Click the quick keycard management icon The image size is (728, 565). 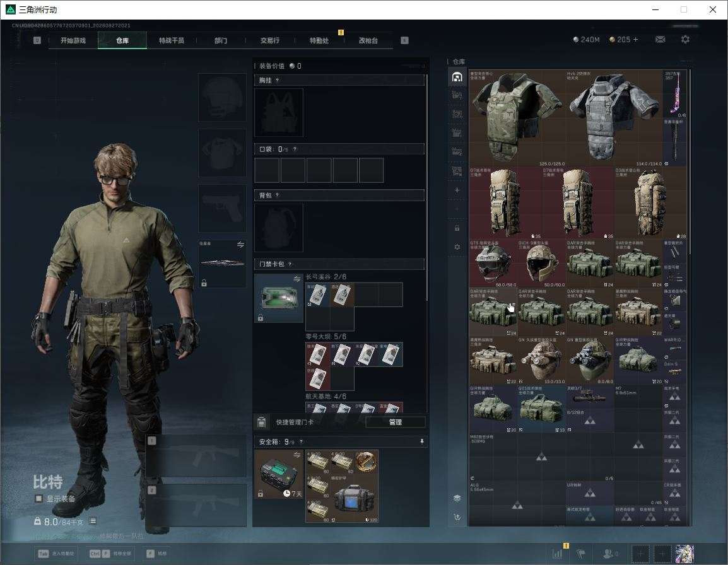tap(261, 422)
